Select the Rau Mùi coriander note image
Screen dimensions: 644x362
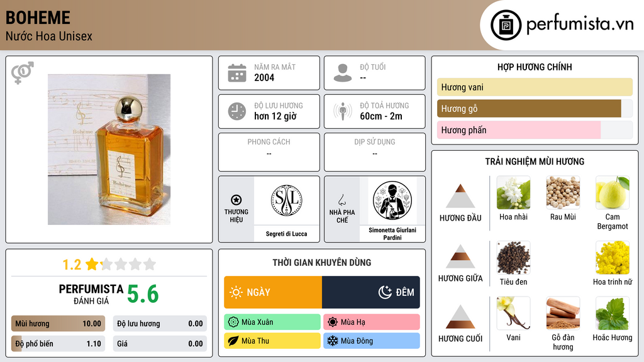563,193
